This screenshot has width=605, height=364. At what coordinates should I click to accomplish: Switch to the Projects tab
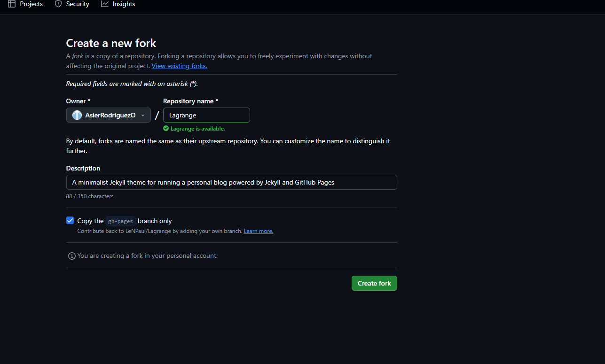[31, 4]
